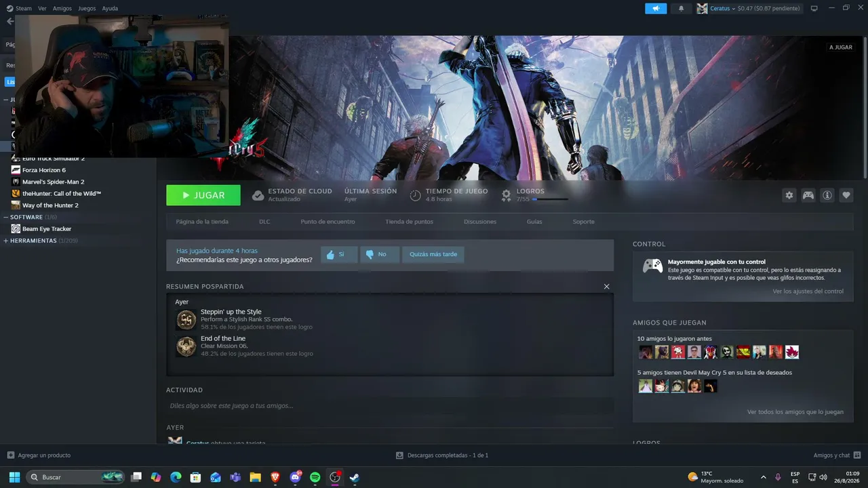Open controller layout icon
This screenshot has width=868, height=488.
tap(808, 195)
